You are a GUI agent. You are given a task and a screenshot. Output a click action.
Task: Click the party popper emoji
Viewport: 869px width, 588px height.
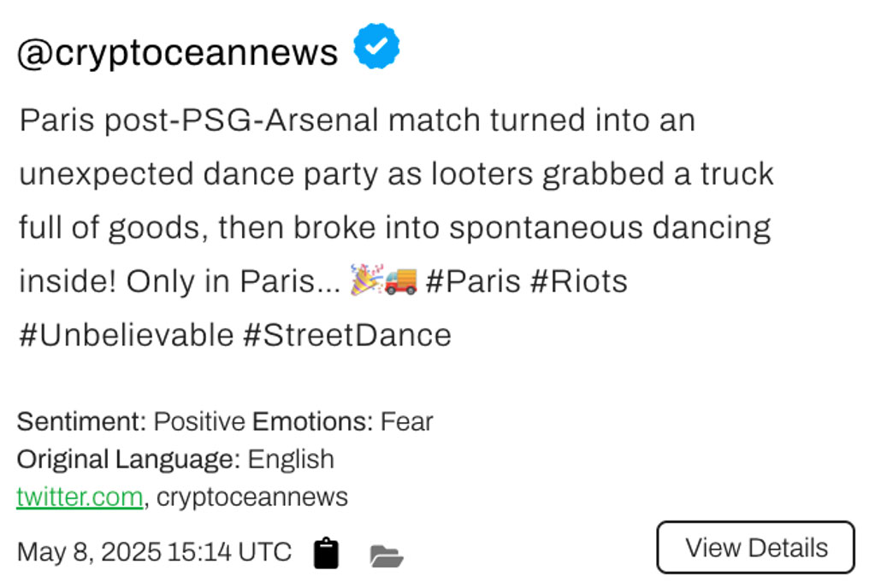(x=366, y=281)
